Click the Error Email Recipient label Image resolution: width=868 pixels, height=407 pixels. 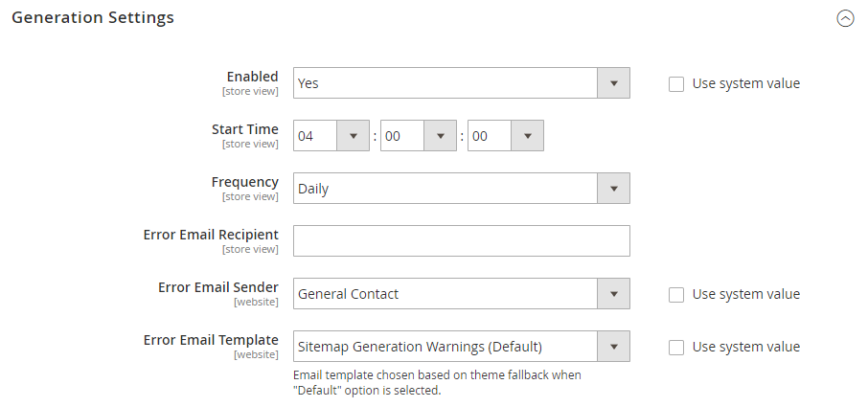pos(211,235)
